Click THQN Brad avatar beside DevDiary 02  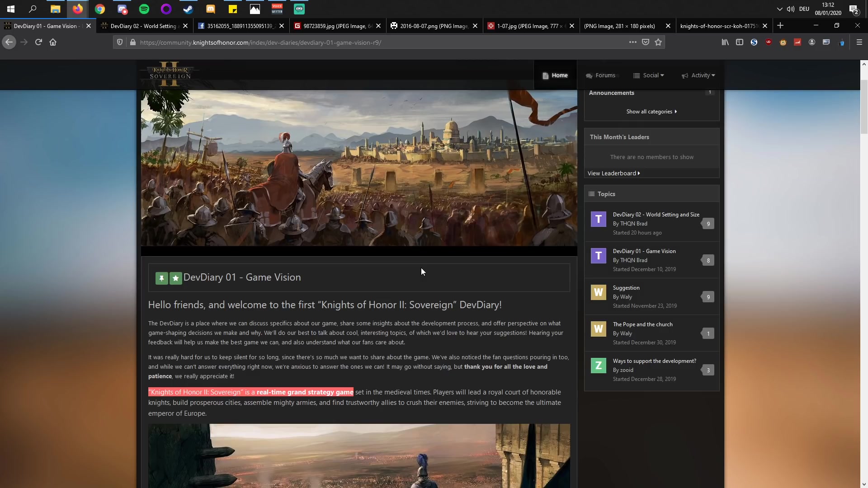coord(599,219)
